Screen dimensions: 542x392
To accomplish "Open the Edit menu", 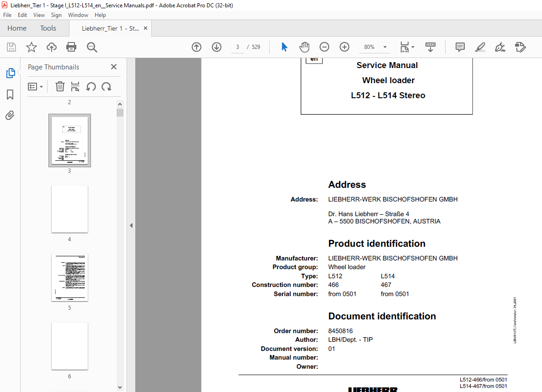I will pyautogui.click(x=22, y=15).
